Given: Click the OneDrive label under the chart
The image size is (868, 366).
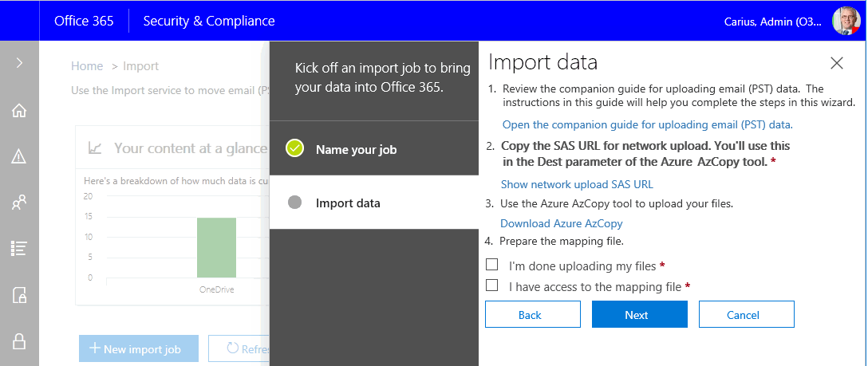Looking at the screenshot, I should (x=216, y=289).
